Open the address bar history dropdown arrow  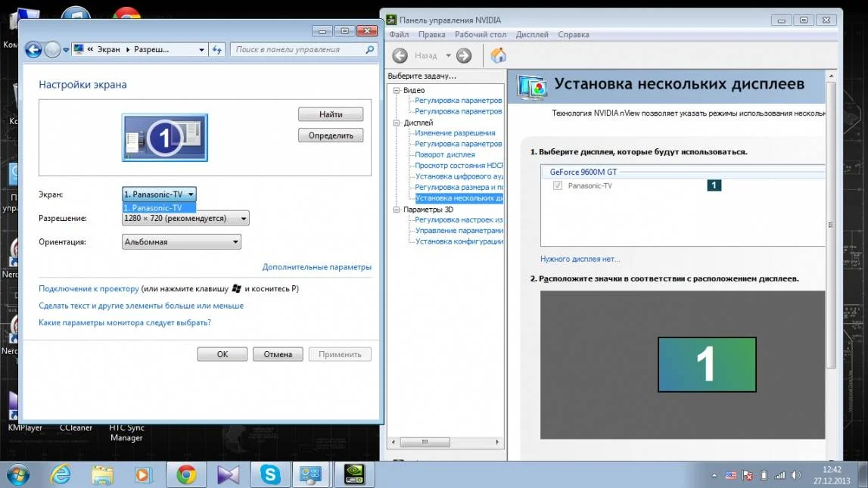[201, 50]
